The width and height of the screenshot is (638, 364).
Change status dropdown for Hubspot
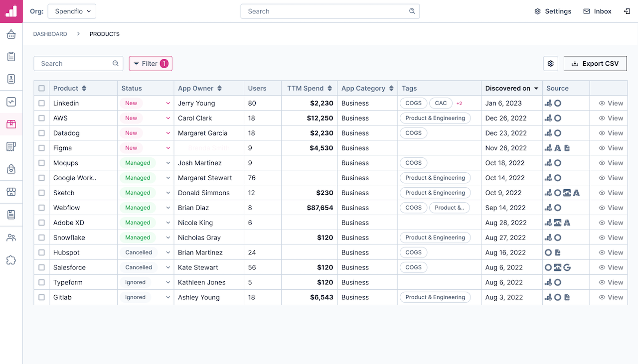(168, 252)
